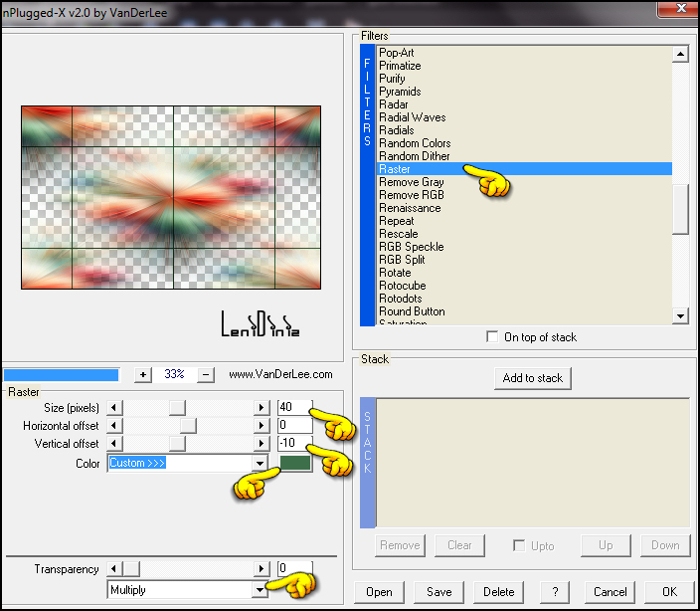
Task: Click the Transparency slider right arrow
Action: [x=262, y=569]
